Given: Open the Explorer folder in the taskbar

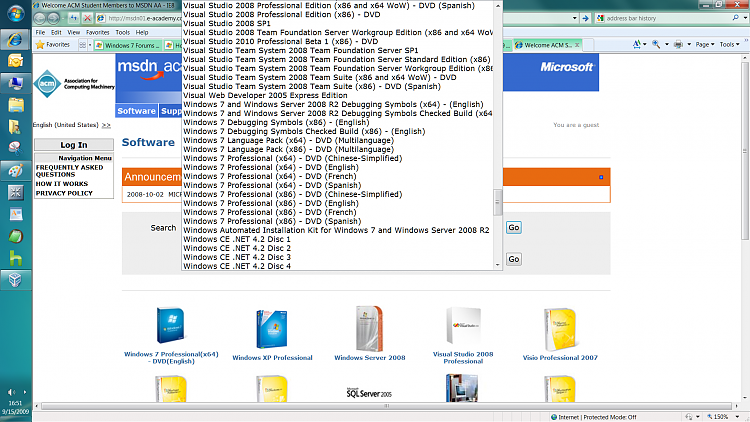Looking at the screenshot, I should coord(15,105).
